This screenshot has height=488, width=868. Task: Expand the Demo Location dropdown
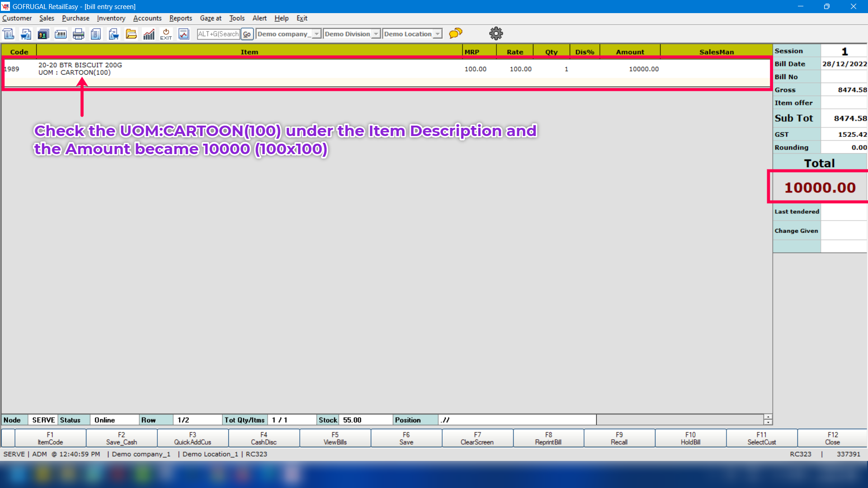pos(437,34)
